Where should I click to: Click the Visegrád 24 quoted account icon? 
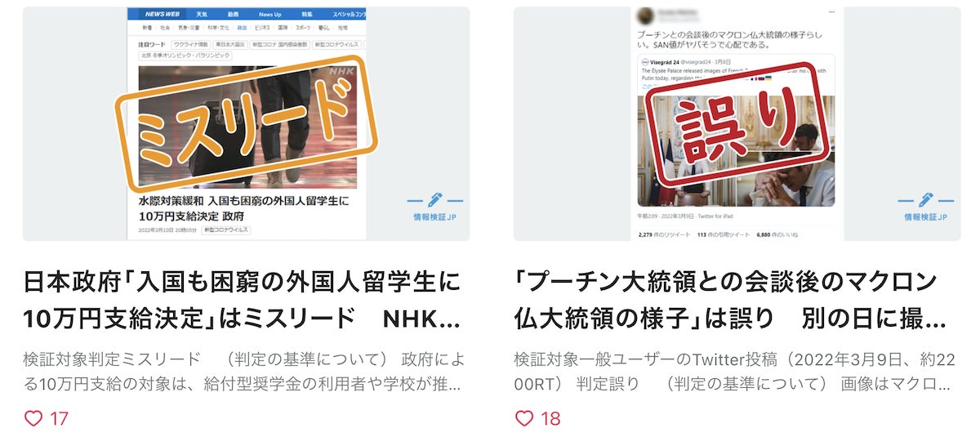pyautogui.click(x=645, y=61)
